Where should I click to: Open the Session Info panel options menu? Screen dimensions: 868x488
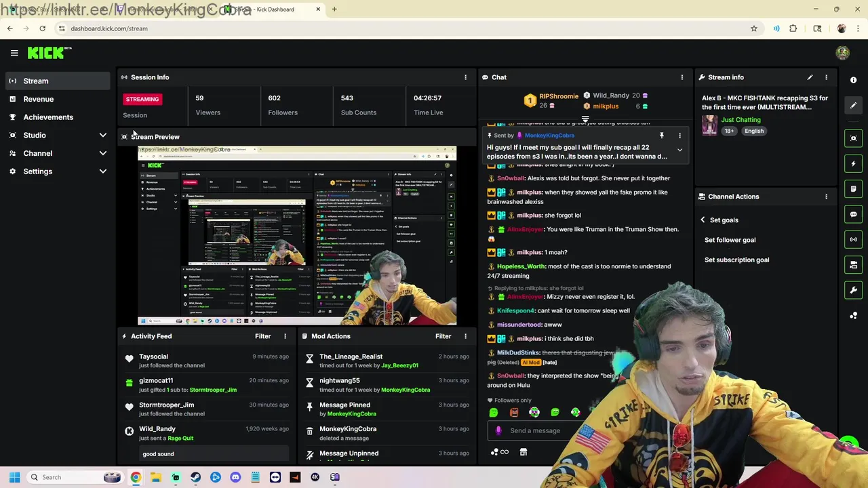tap(465, 77)
